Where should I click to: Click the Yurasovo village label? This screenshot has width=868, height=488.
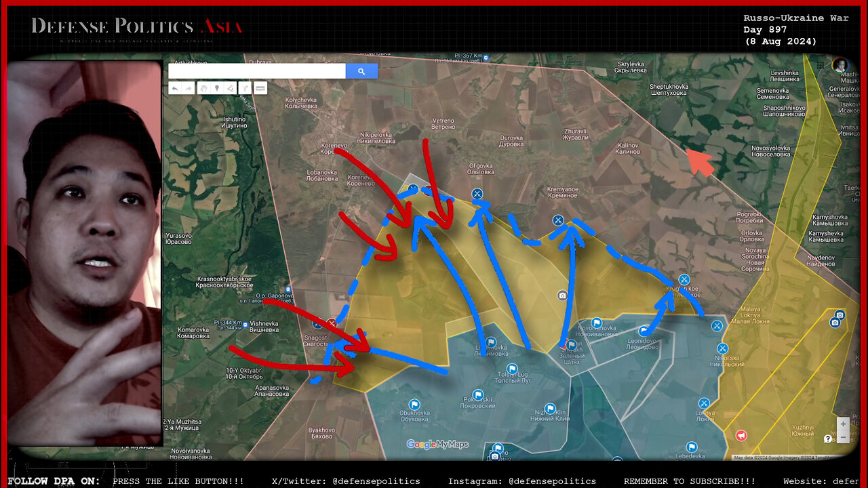pyautogui.click(x=178, y=239)
